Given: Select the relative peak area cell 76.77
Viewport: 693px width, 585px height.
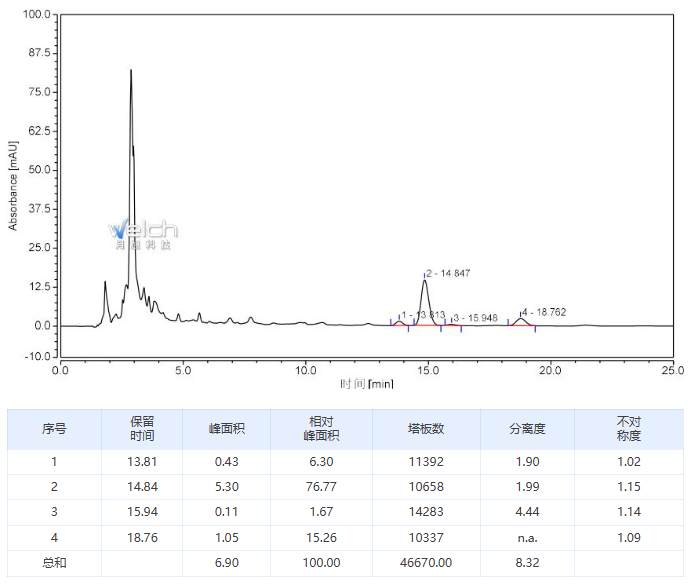Looking at the screenshot, I should [321, 487].
